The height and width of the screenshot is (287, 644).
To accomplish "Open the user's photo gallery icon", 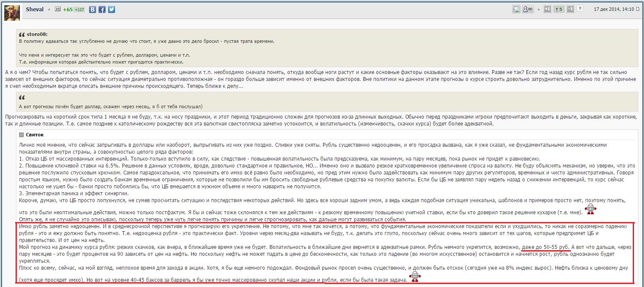I will [516, 9].
